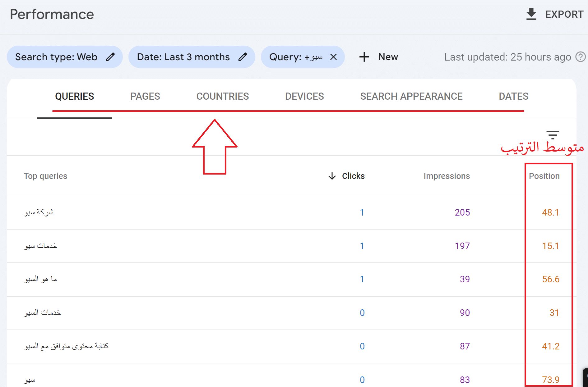Image resolution: width=588 pixels, height=387 pixels.
Task: Open the help icon next to Last updated
Action: pos(580,57)
